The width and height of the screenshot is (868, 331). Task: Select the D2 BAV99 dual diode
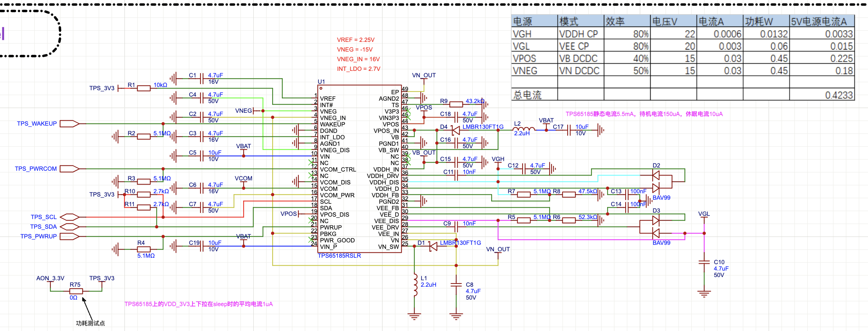(x=656, y=182)
